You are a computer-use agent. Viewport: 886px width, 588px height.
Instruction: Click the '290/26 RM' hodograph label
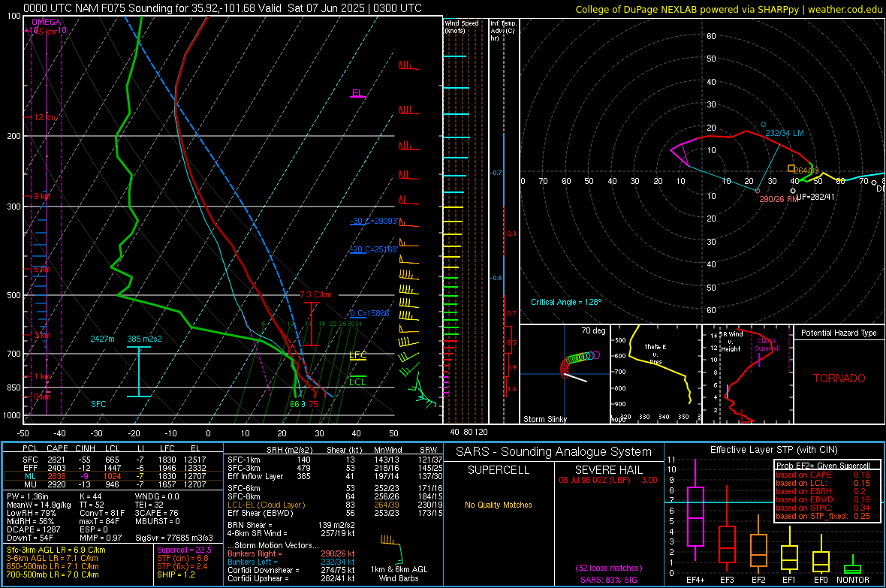coord(779,200)
